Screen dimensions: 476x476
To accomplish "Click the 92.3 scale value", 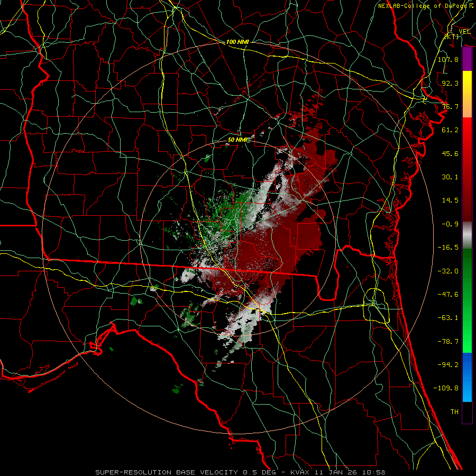I will [x=450, y=83].
